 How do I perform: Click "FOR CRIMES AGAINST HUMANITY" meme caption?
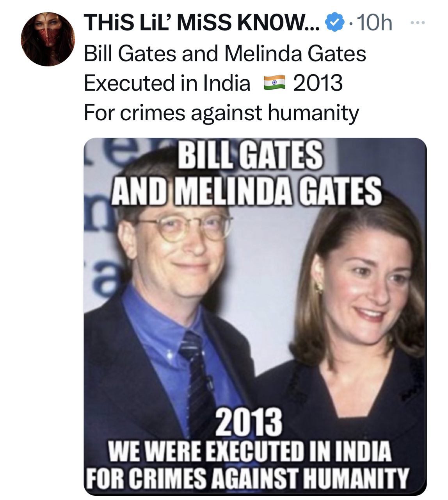point(248,476)
